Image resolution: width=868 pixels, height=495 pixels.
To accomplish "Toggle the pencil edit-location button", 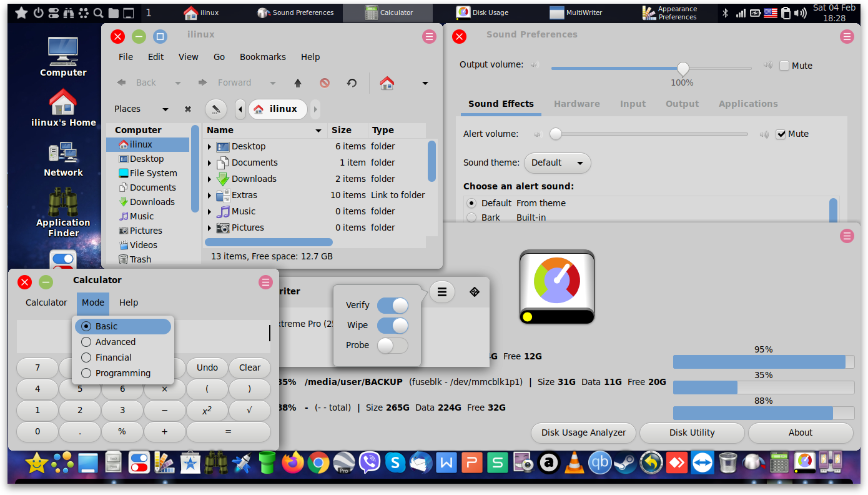I will 215,109.
